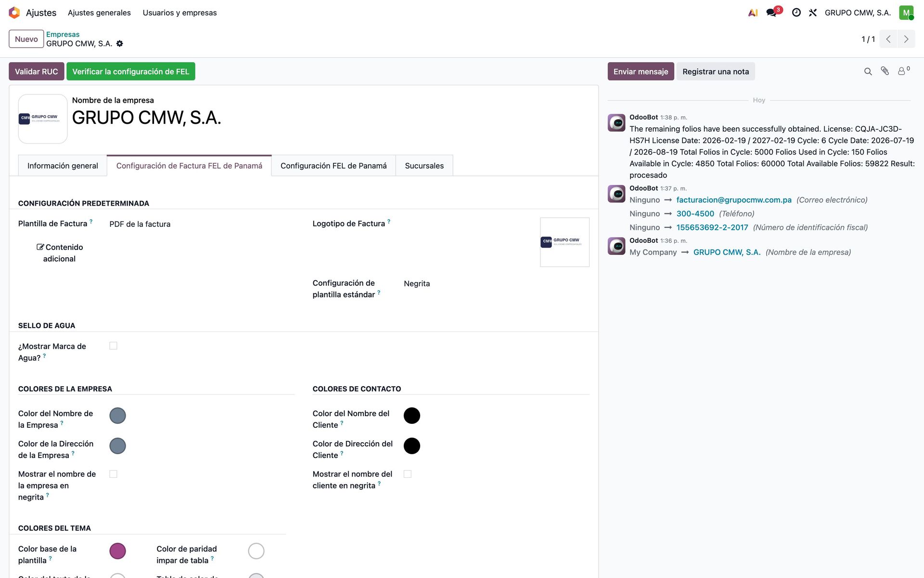Check Mostrar el nombre de la empresa en negrita
This screenshot has width=924, height=578.
(x=113, y=474)
